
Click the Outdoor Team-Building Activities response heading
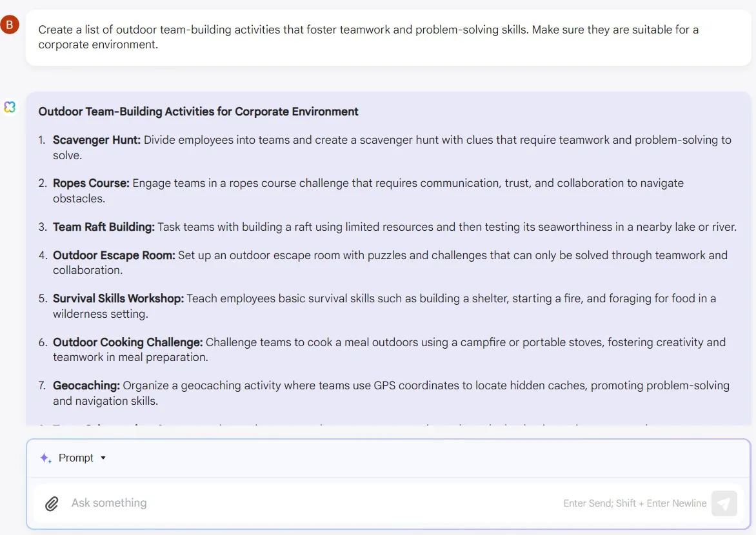[198, 112]
